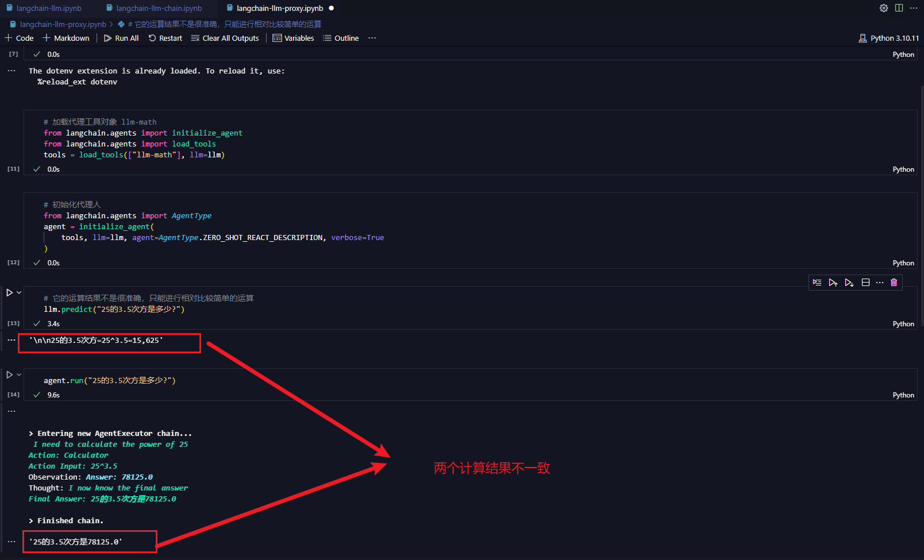Screen dimensions: 924x560
Task: Change language mode of cell [12]
Action: 903,263
